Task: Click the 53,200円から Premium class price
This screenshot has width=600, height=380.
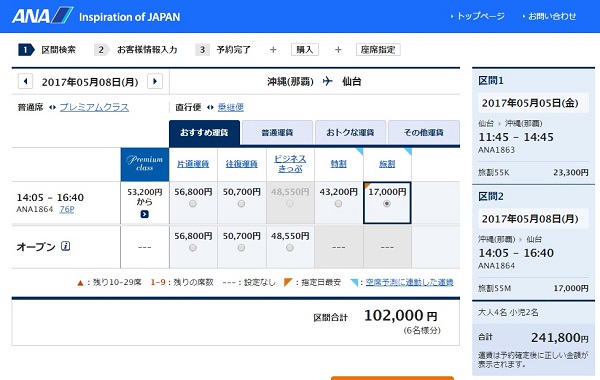Action: click(145, 197)
